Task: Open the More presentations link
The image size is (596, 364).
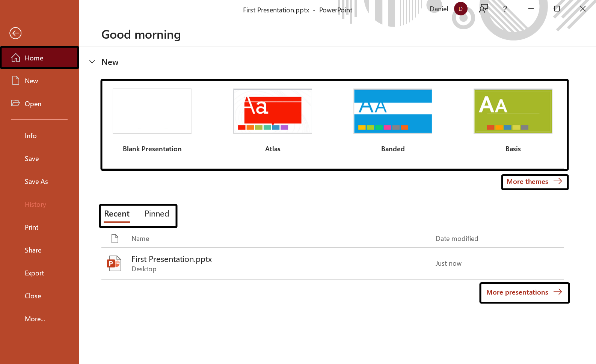Action: 524,292
